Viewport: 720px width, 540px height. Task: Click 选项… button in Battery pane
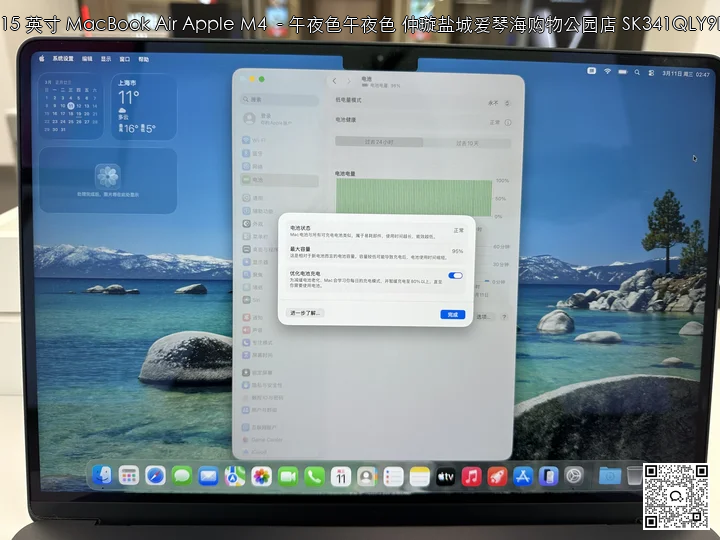pyautogui.click(x=484, y=317)
